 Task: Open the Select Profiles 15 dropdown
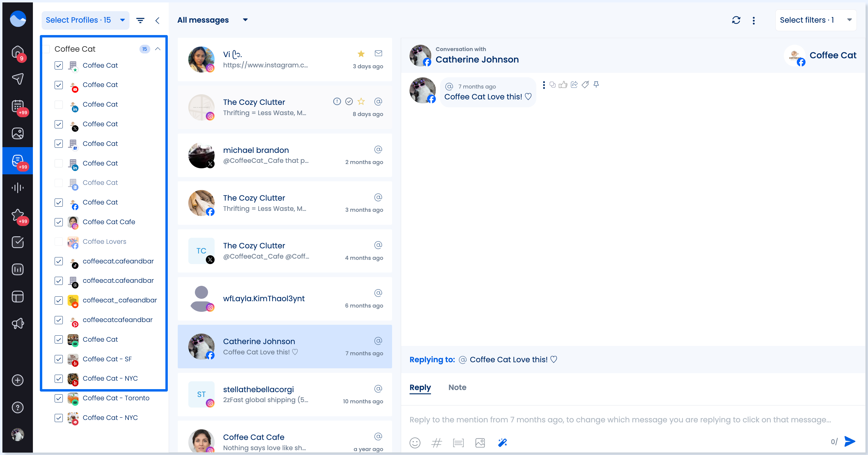[x=85, y=20]
